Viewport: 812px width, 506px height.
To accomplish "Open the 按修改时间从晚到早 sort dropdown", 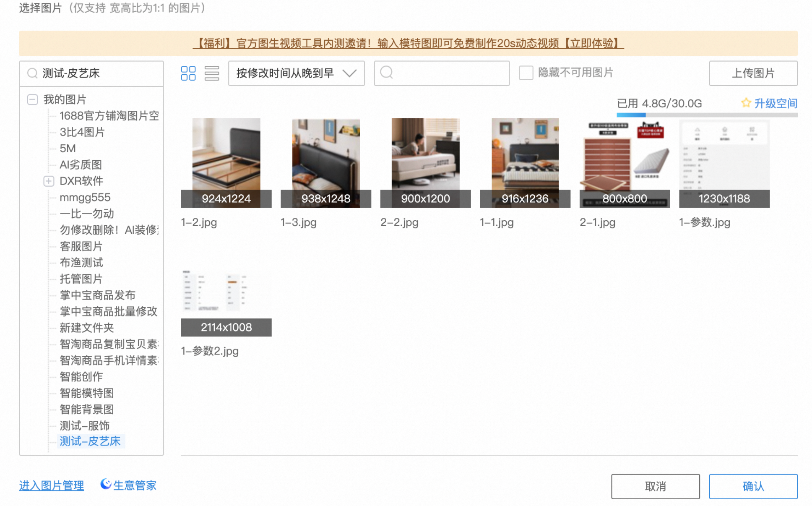I will click(x=296, y=73).
